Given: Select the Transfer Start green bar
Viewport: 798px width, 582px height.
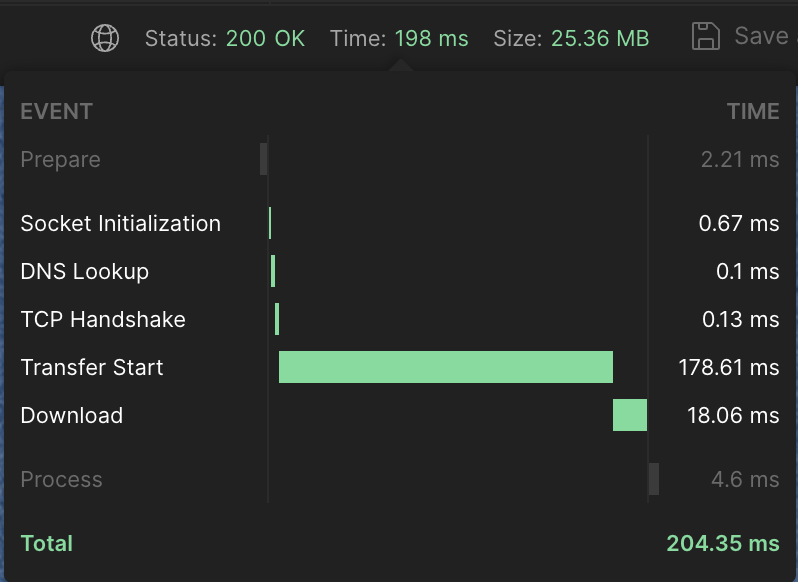Looking at the screenshot, I should coord(446,367).
